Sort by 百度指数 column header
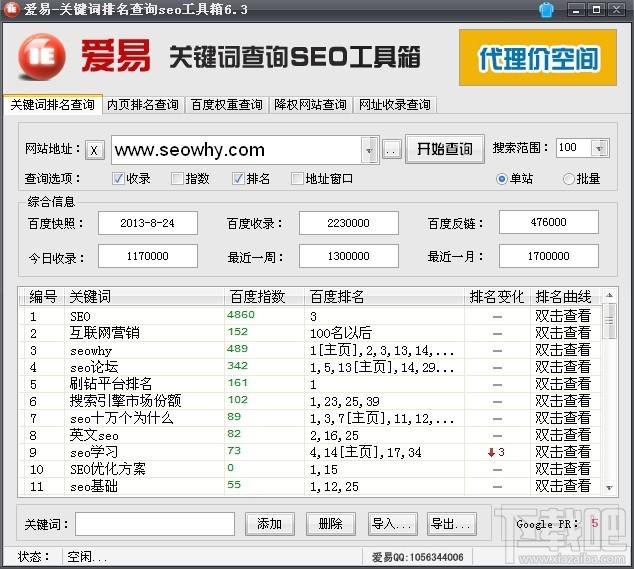634x569 pixels. tap(264, 296)
